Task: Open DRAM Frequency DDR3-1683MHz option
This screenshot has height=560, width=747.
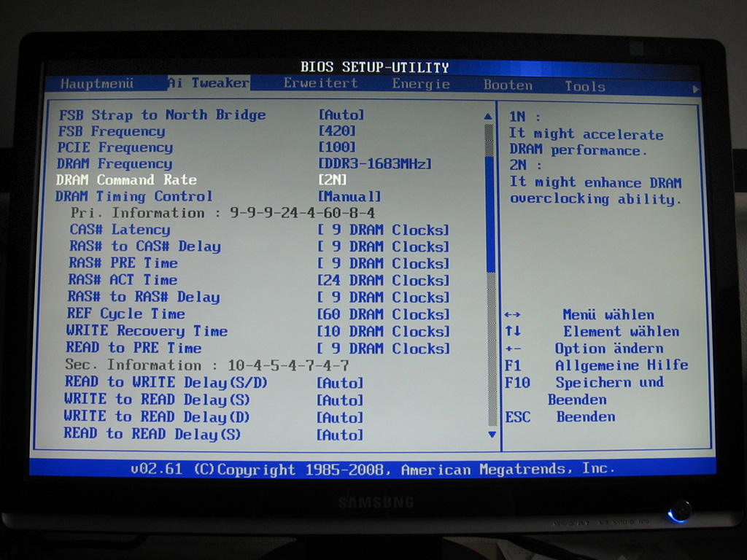Action: tap(375, 164)
